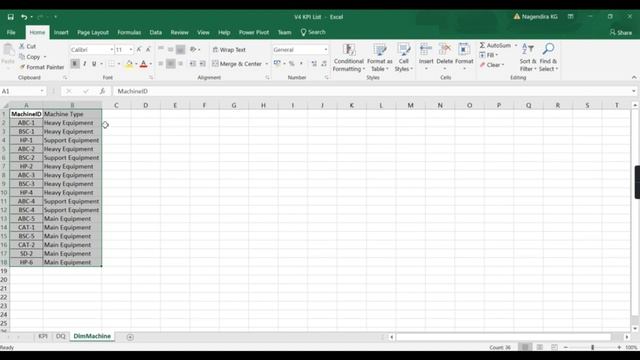Image resolution: width=640 pixels, height=360 pixels.
Task: Click the Share button
Action: (621, 32)
